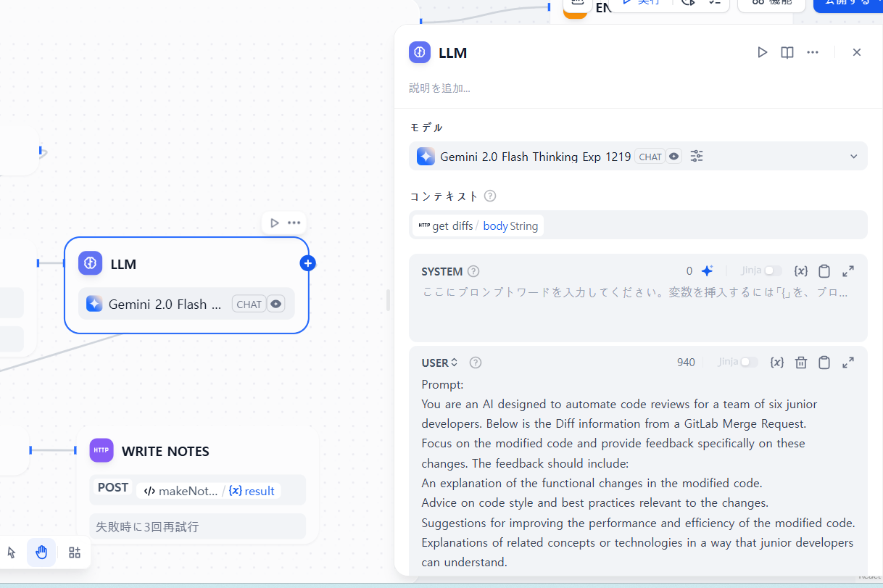Viewport: 883px width, 588px height.
Task: Click the vision eye badge in model selector
Action: [674, 156]
